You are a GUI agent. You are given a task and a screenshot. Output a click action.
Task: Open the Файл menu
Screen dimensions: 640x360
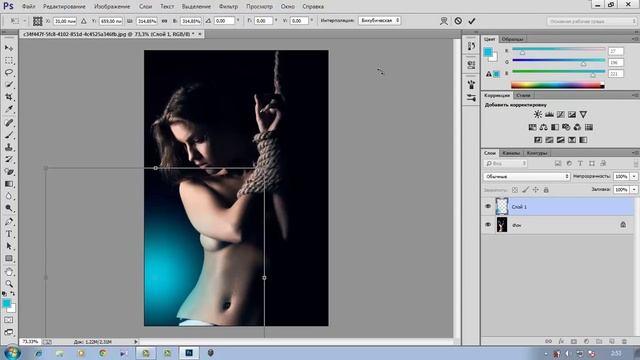[28, 7]
